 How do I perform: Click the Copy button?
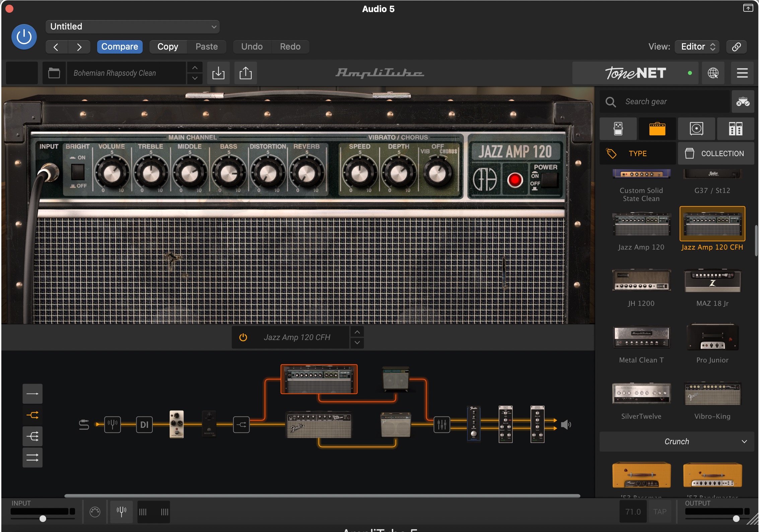pyautogui.click(x=168, y=47)
